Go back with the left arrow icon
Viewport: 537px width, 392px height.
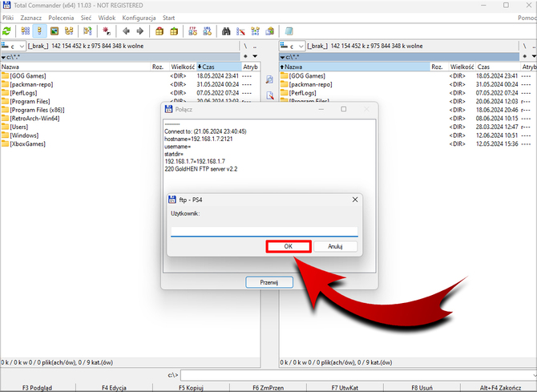[126, 31]
